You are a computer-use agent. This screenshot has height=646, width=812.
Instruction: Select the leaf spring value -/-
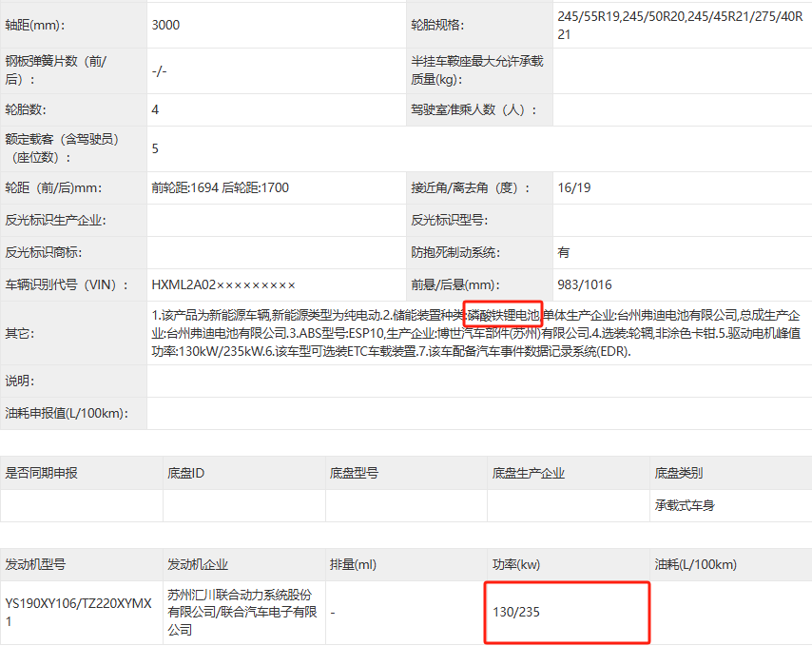[x=159, y=71]
